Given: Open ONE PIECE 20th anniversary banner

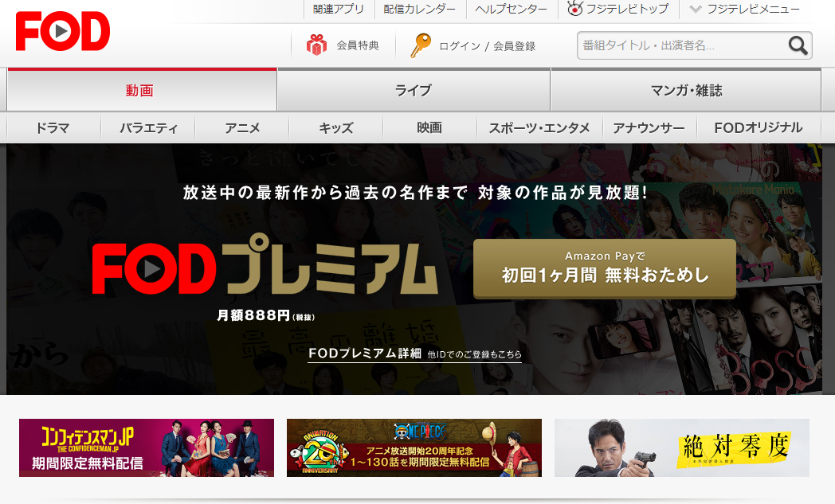Looking at the screenshot, I should [x=414, y=447].
